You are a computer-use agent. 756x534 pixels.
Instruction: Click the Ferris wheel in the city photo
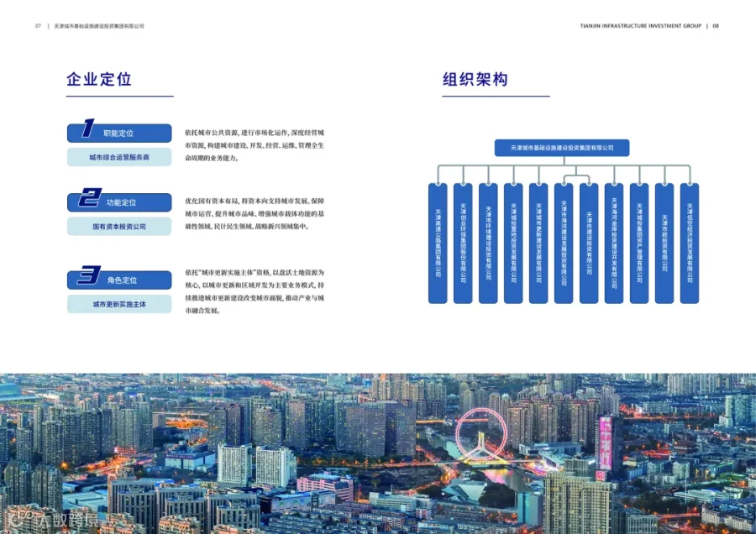(x=481, y=435)
